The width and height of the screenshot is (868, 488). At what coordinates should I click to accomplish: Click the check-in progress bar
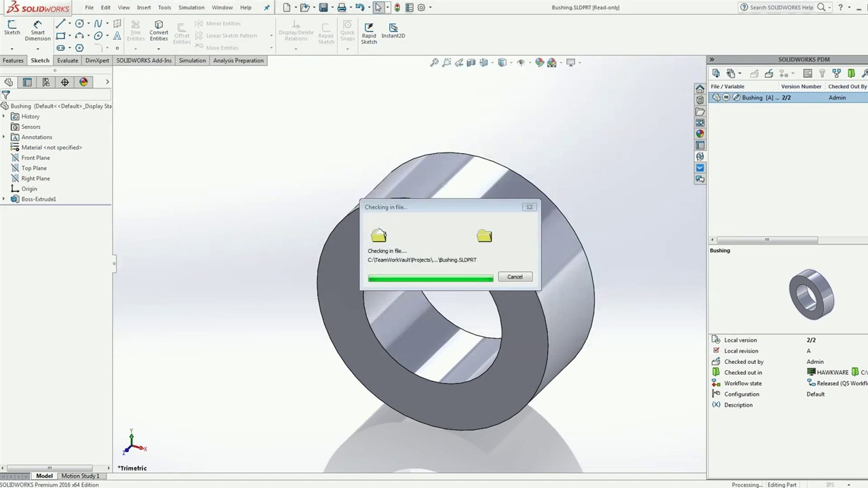tap(431, 278)
